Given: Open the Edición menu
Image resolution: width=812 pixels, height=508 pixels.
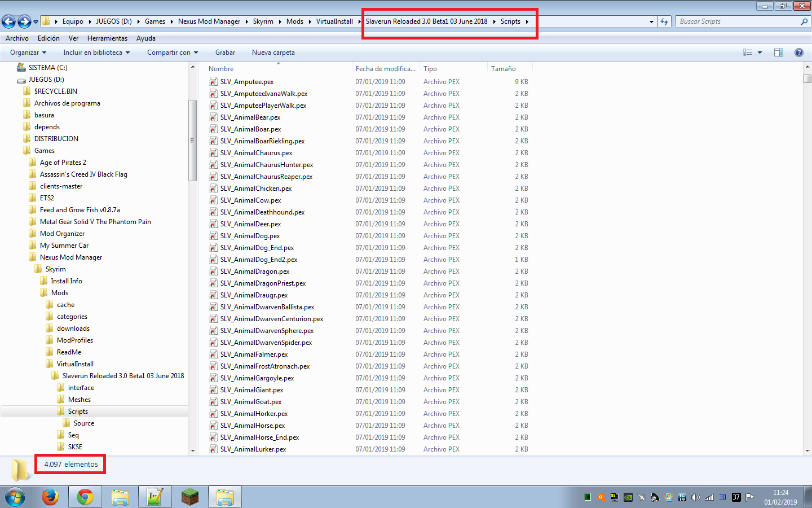Looking at the screenshot, I should click(x=48, y=38).
